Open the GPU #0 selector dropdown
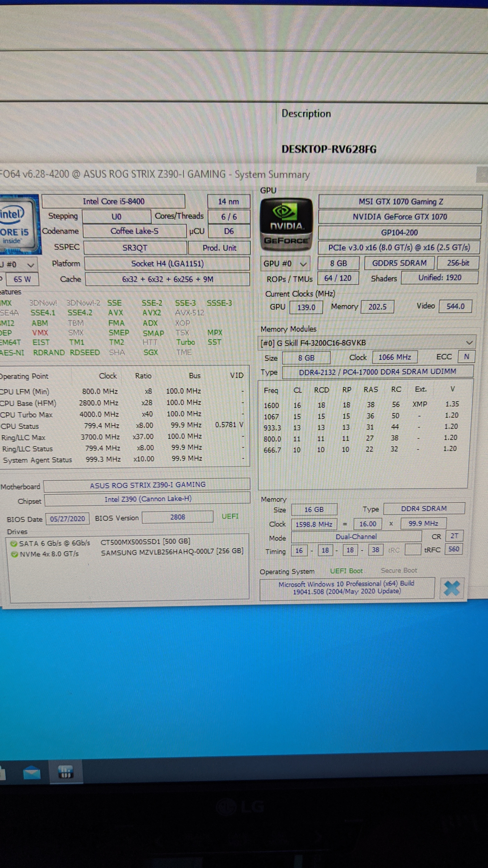This screenshot has width=488, height=868. (286, 263)
